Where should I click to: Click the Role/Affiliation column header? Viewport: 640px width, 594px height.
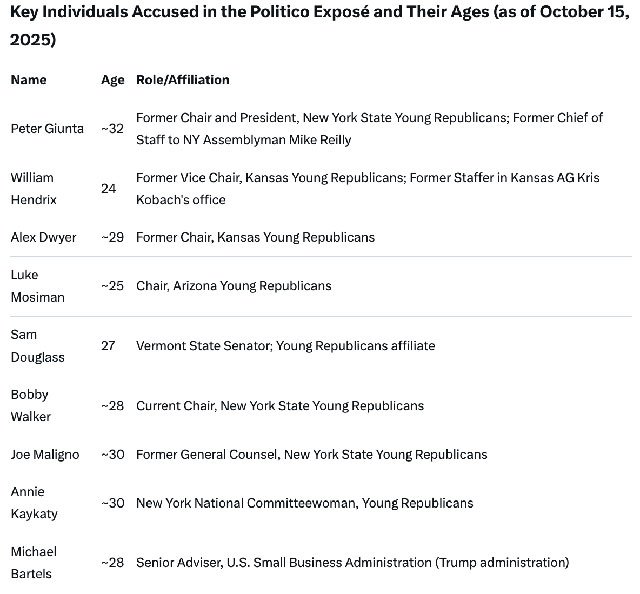tap(183, 80)
